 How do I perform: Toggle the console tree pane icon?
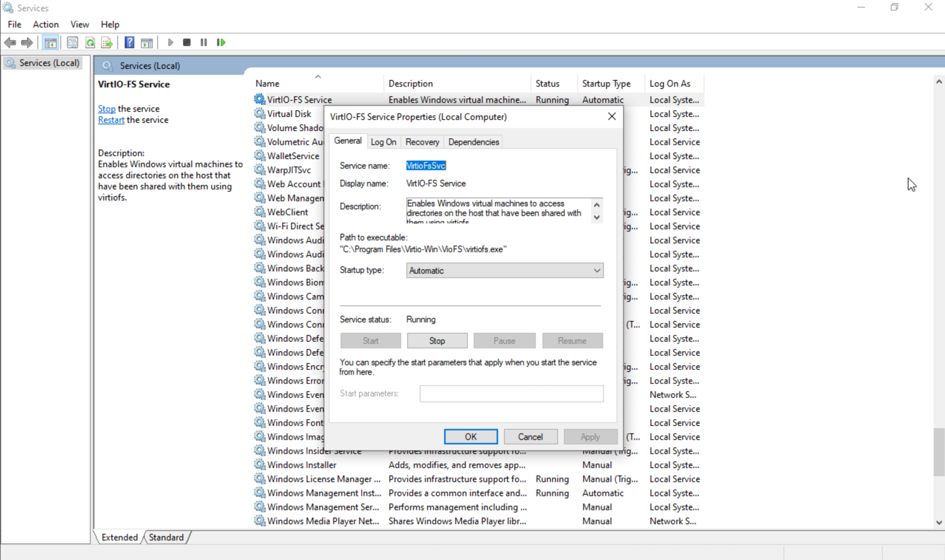(x=51, y=42)
